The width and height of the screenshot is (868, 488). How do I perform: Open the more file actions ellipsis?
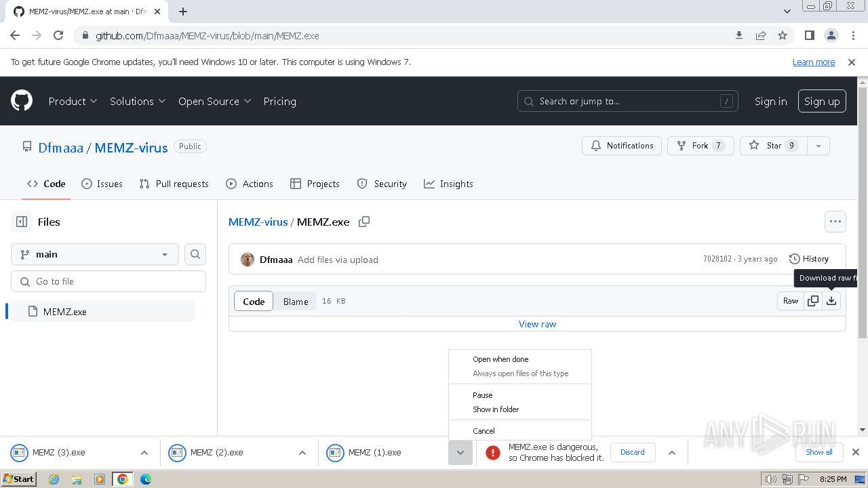coord(835,222)
